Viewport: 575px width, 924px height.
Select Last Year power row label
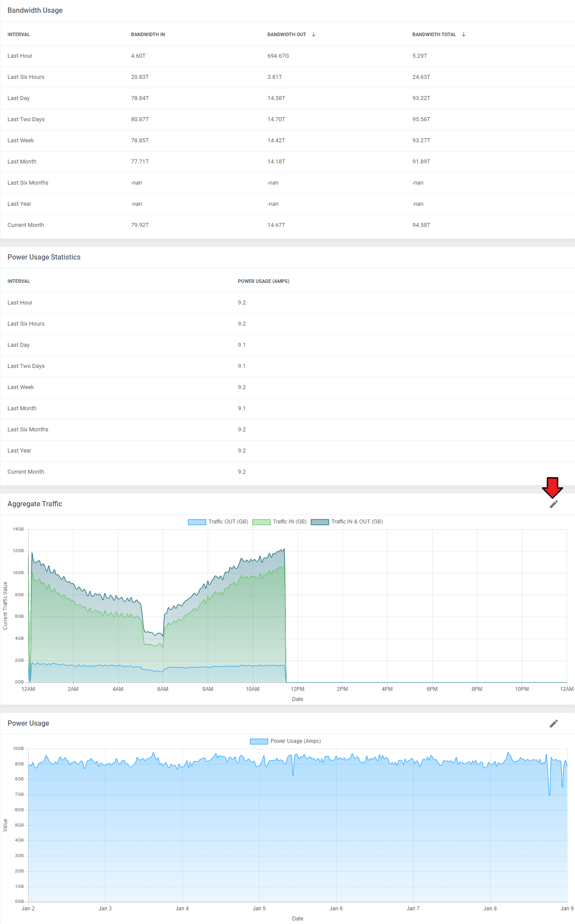[19, 451]
